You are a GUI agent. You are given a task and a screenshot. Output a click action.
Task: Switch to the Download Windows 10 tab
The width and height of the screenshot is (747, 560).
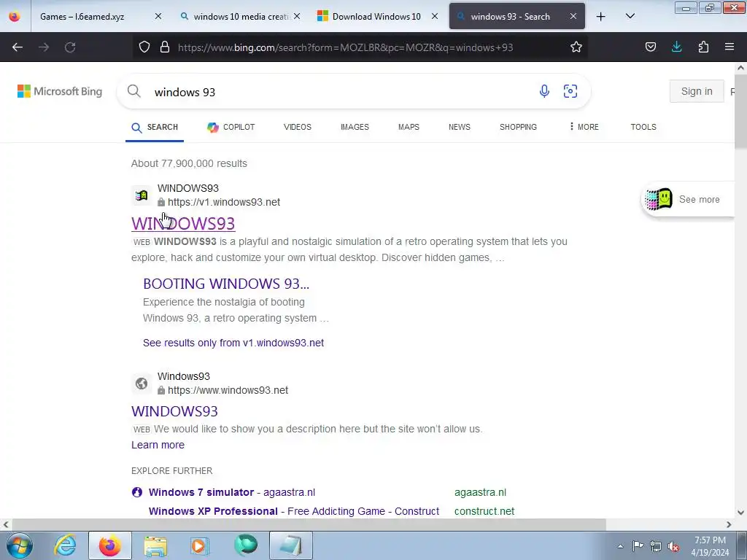376,17
